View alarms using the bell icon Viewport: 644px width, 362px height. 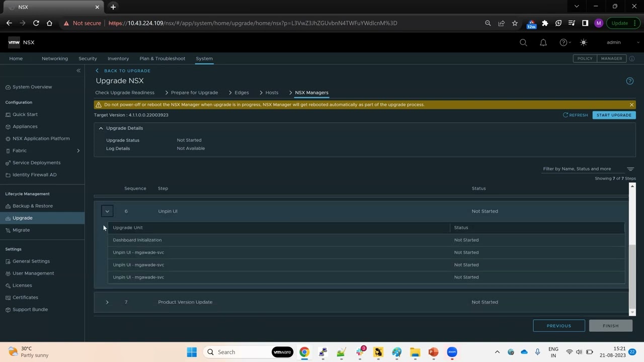click(543, 42)
